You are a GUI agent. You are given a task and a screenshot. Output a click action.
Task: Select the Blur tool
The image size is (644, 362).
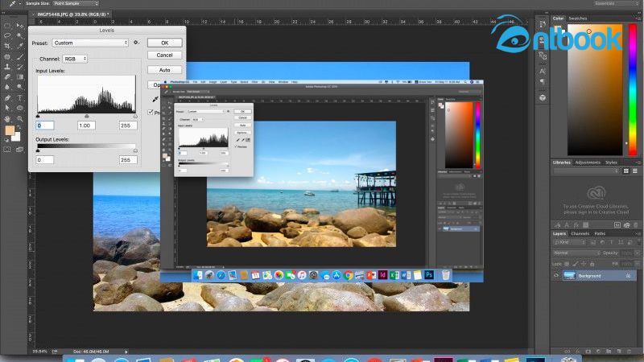click(7, 86)
